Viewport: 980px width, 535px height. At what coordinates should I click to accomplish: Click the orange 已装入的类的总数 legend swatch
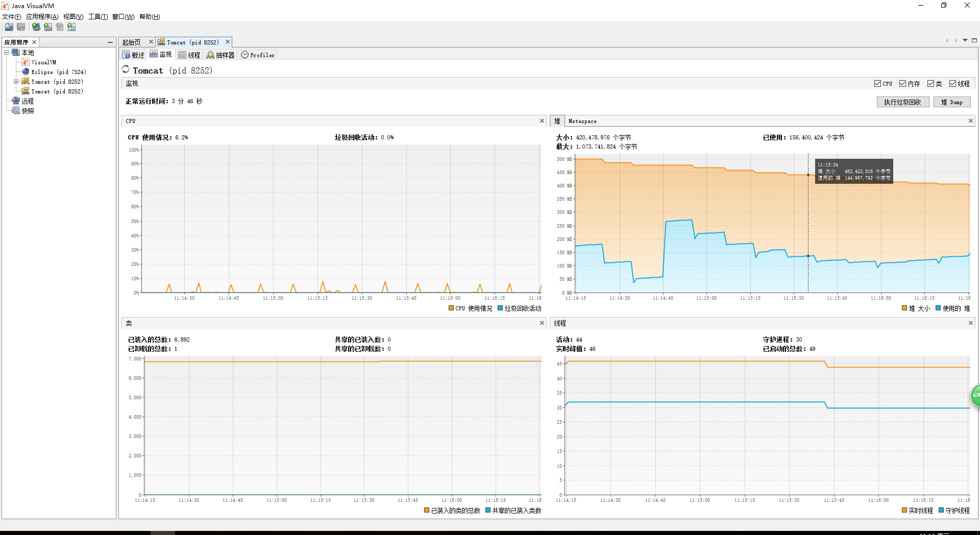[427, 510]
